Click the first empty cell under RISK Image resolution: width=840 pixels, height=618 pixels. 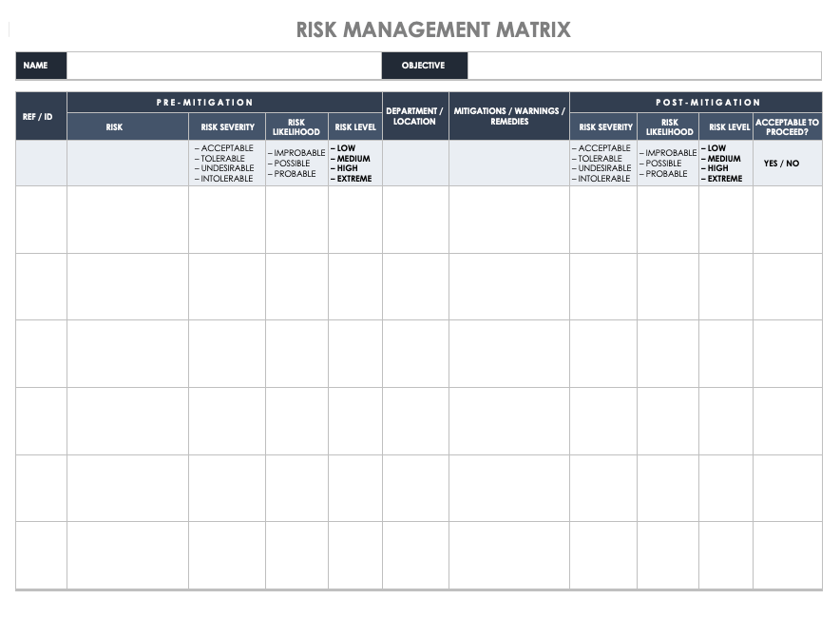[x=127, y=220]
